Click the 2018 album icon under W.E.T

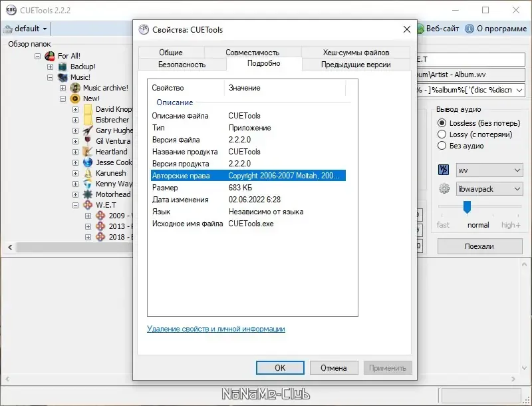(100, 236)
